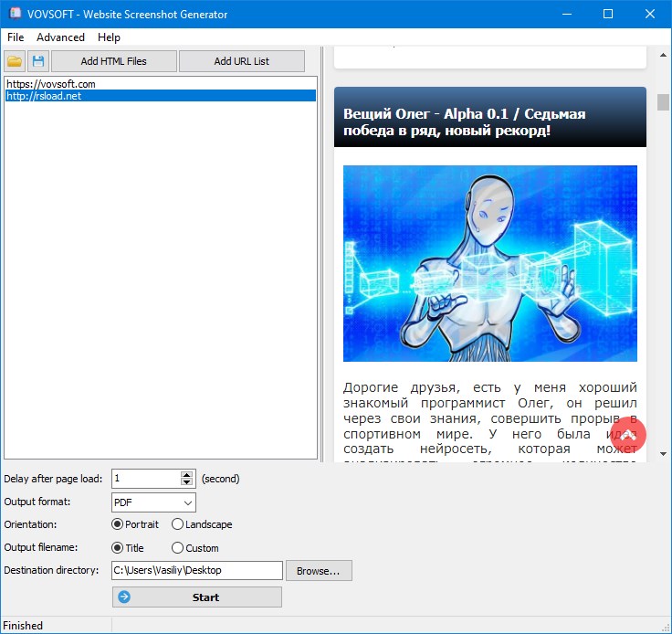Click the Finished status bar text
This screenshot has width=672, height=634.
(x=23, y=626)
